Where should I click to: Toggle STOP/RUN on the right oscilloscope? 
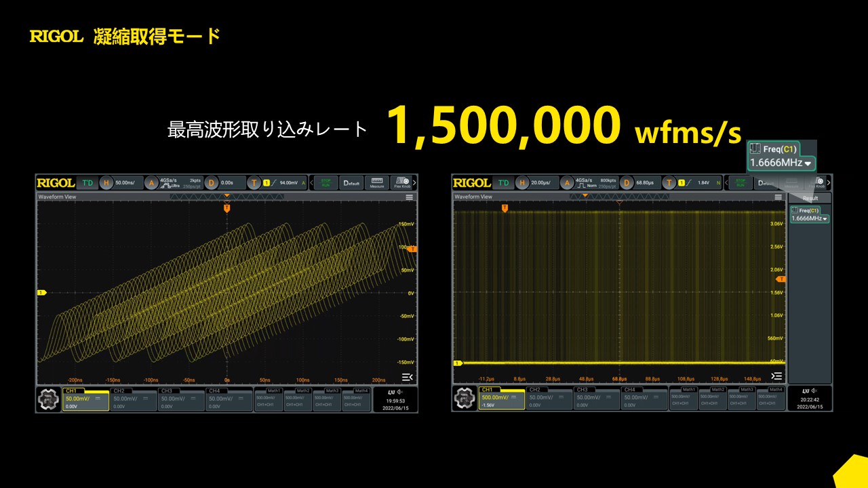742,182
